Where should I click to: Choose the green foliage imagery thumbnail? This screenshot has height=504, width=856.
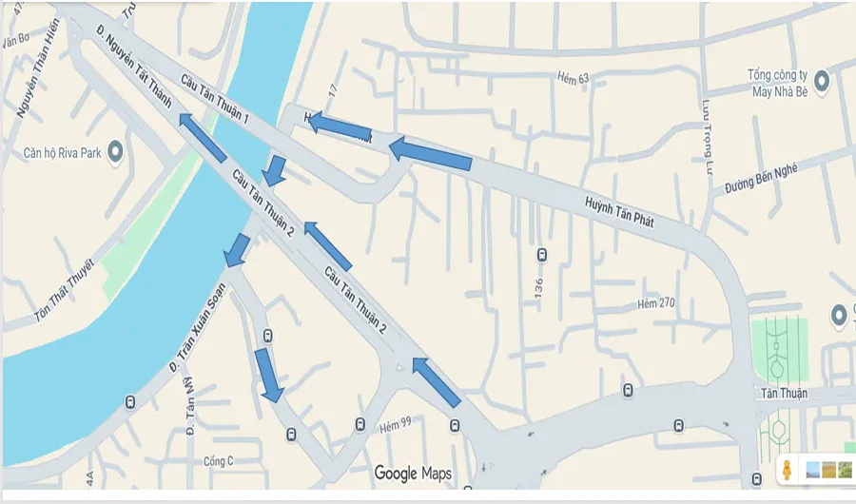click(846, 470)
